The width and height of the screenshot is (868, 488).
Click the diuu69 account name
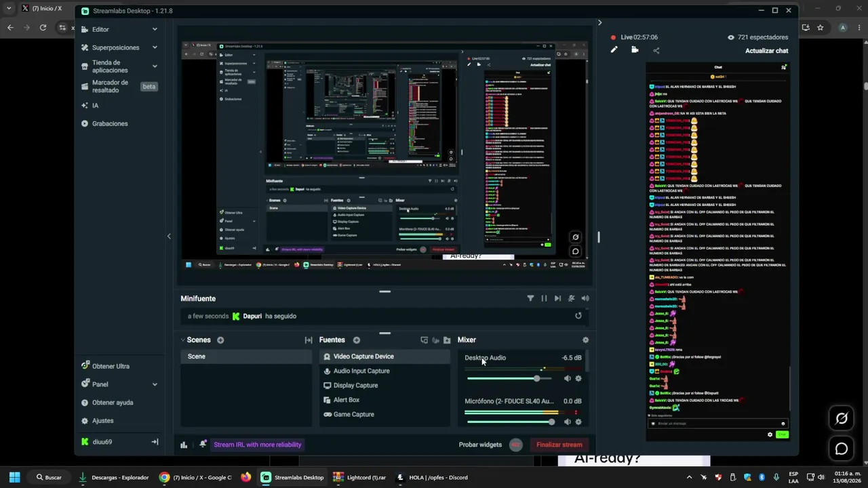[102, 442]
